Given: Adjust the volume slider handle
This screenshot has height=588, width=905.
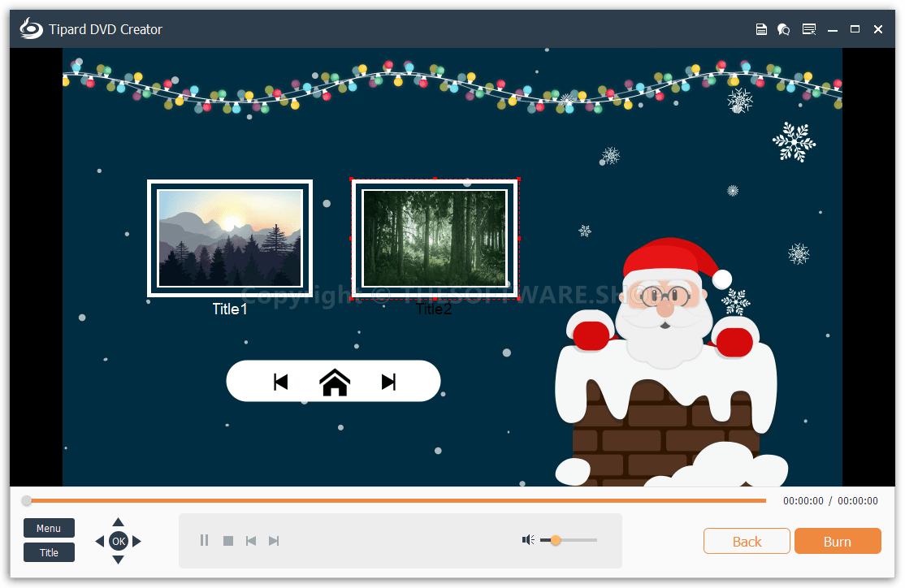Looking at the screenshot, I should click(x=556, y=540).
